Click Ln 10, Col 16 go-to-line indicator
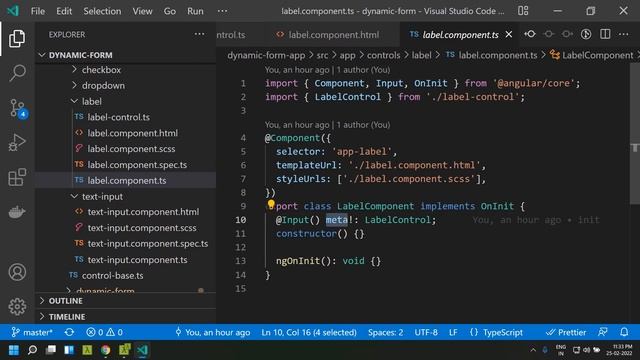This screenshot has height=360, width=640. (x=309, y=332)
